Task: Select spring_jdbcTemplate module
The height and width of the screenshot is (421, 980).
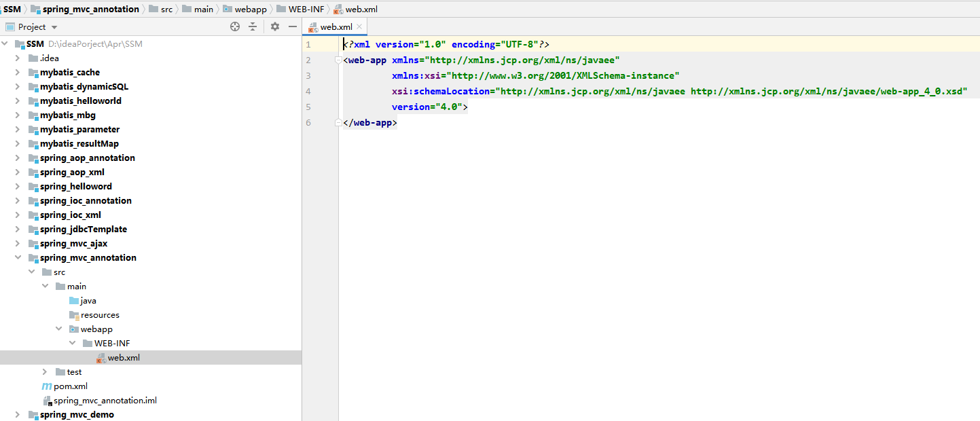Action: click(84, 229)
